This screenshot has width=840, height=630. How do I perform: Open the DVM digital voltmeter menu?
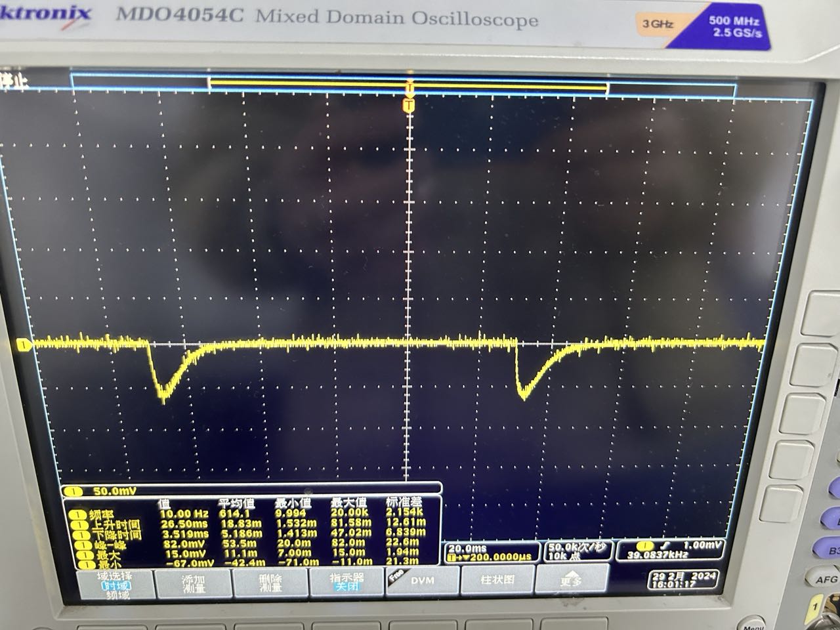[422, 581]
